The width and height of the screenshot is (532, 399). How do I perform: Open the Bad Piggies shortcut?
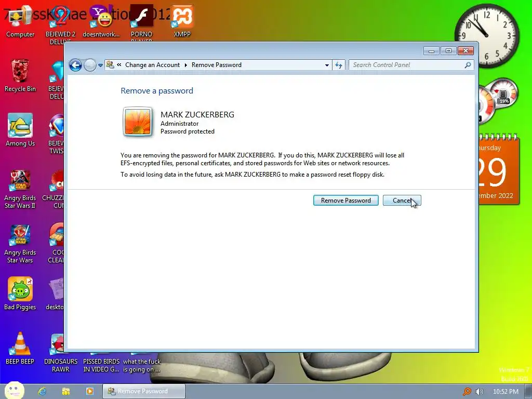click(20, 294)
